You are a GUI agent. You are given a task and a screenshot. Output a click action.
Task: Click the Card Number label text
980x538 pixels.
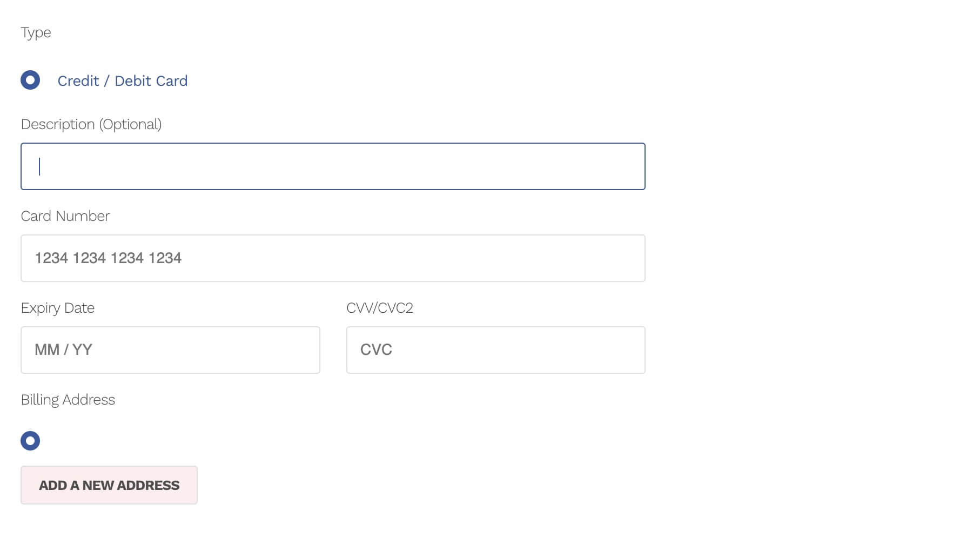click(x=65, y=216)
